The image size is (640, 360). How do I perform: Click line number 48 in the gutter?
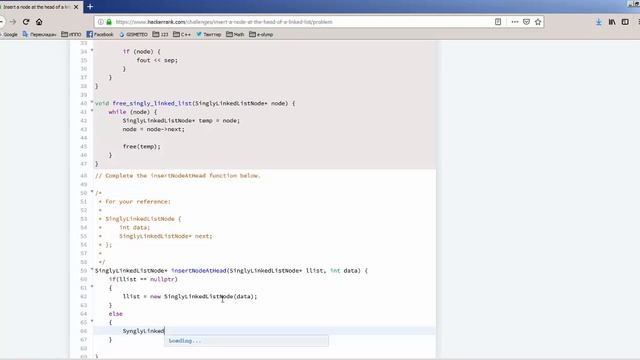click(x=84, y=176)
